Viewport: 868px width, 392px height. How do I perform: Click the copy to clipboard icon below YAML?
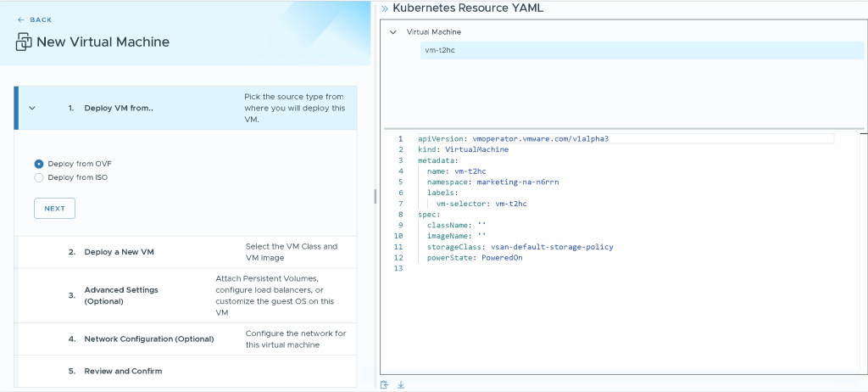point(385,384)
